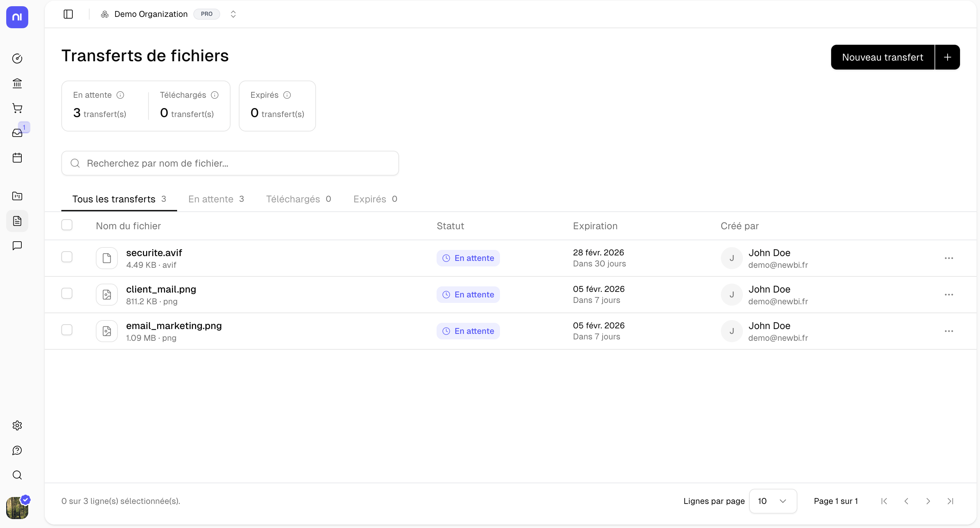The image size is (980, 528).
Task: Open the dashboard gauge icon in sidebar
Action: pos(17,58)
